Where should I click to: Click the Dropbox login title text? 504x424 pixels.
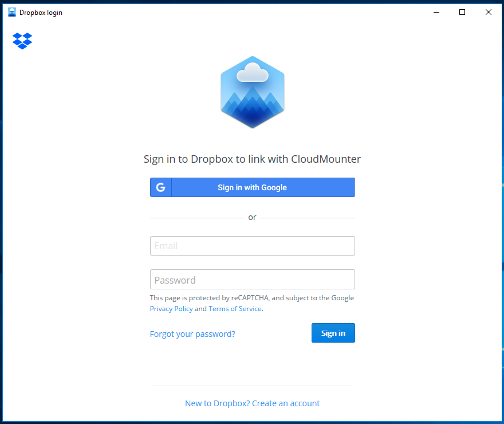click(x=41, y=13)
